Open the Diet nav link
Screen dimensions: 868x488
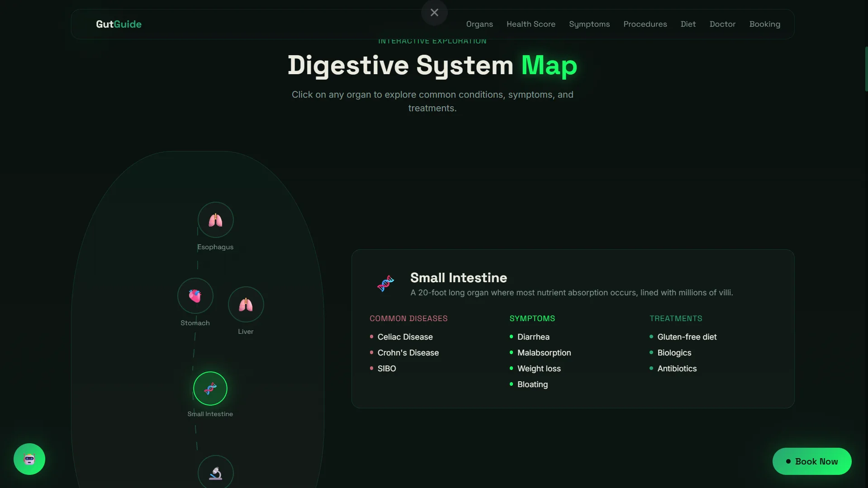[x=688, y=24]
